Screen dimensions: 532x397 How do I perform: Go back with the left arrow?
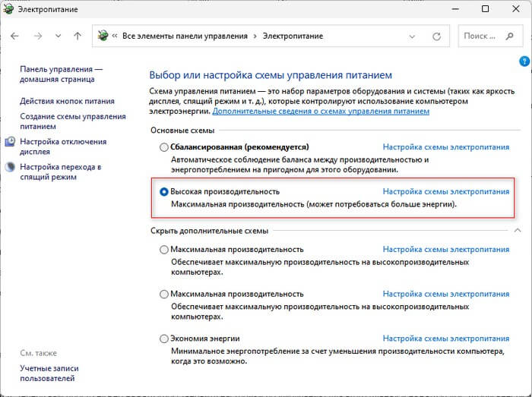[x=14, y=36]
